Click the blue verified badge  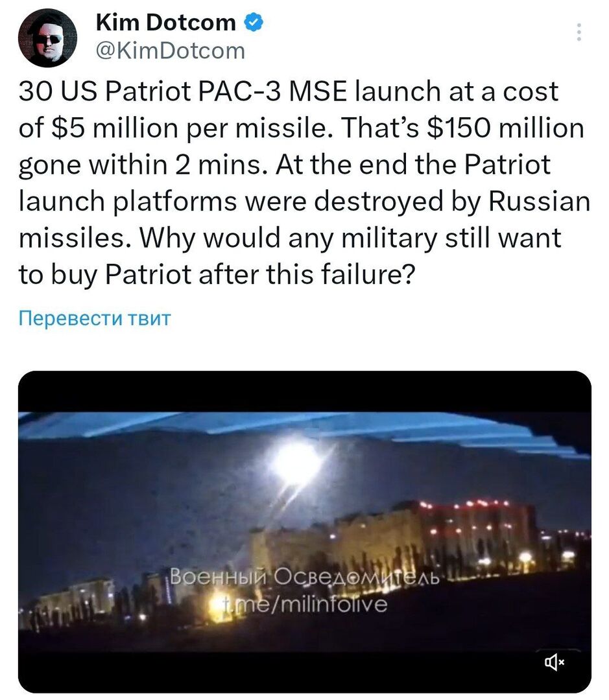pyautogui.click(x=252, y=23)
